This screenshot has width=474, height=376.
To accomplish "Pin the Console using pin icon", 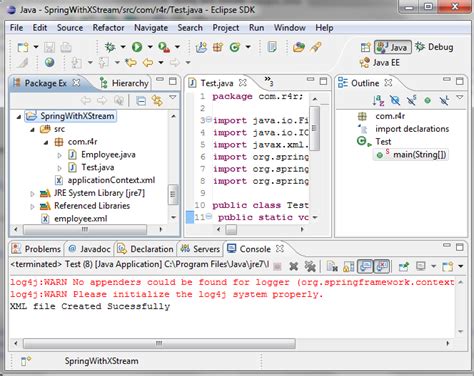I will [x=404, y=266].
